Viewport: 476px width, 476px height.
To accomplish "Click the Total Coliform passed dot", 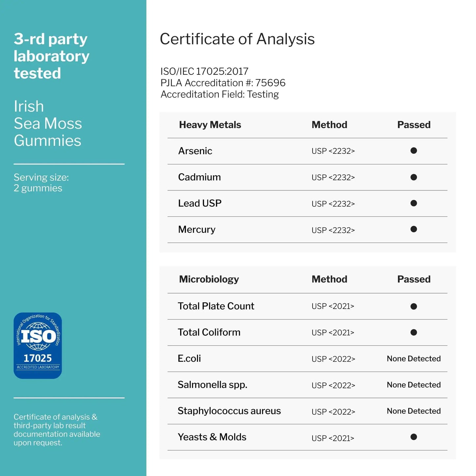I will click(x=414, y=332).
